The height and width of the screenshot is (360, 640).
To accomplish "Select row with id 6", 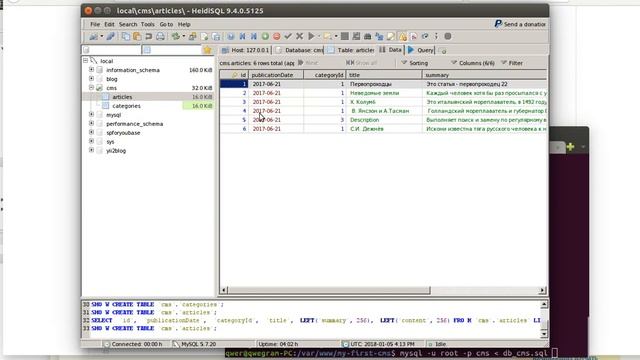I will [x=383, y=129].
